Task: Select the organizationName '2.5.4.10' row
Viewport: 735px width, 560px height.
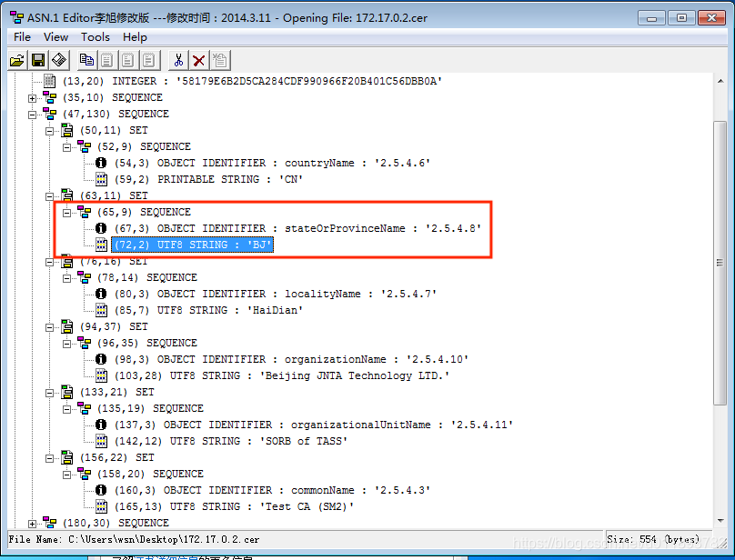Action: [x=292, y=359]
